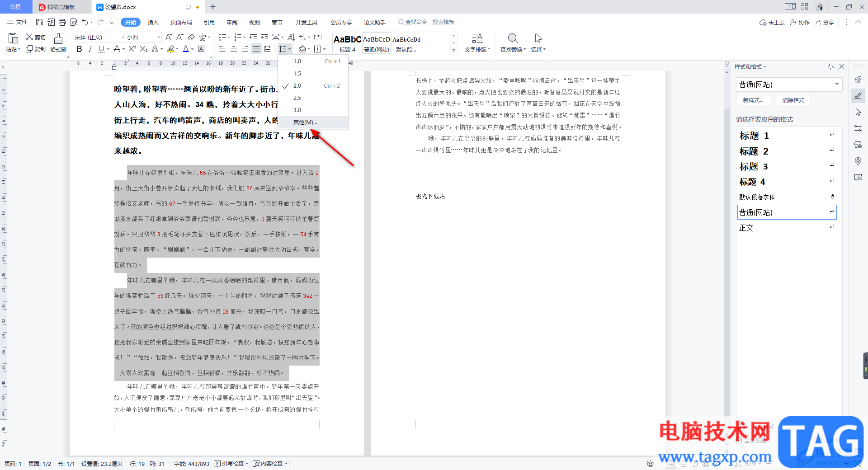
Task: Copy the selected text
Action: [x=35, y=49]
